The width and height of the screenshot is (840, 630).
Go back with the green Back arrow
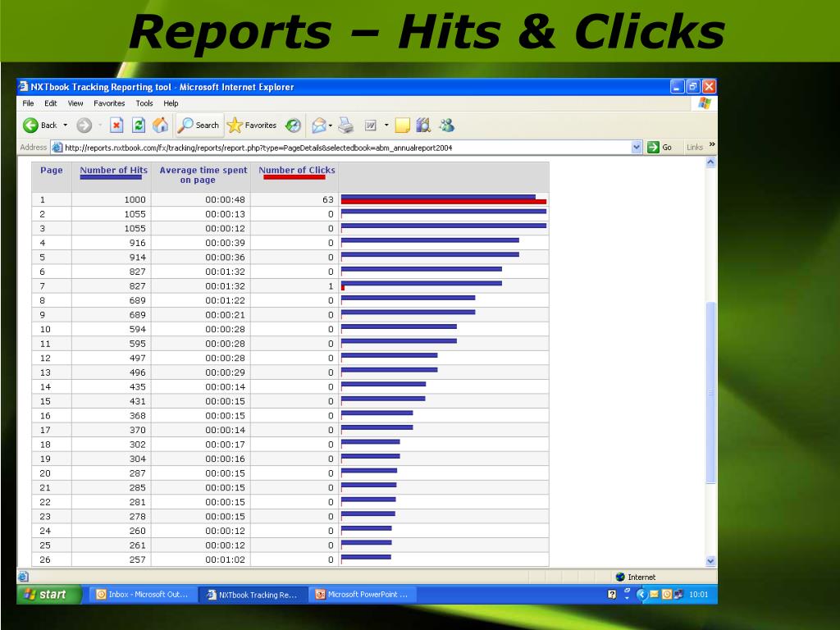(x=39, y=126)
